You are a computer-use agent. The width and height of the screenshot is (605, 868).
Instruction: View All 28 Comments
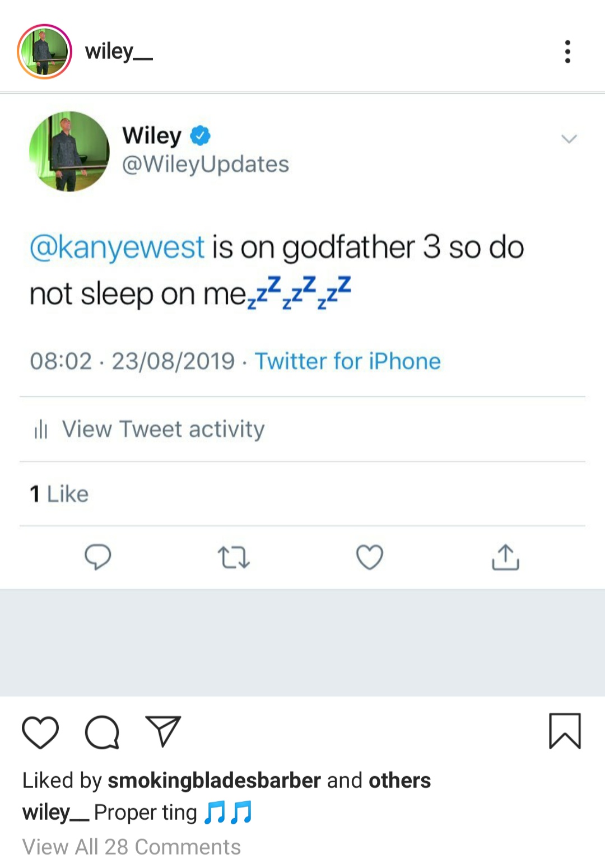pos(132,847)
